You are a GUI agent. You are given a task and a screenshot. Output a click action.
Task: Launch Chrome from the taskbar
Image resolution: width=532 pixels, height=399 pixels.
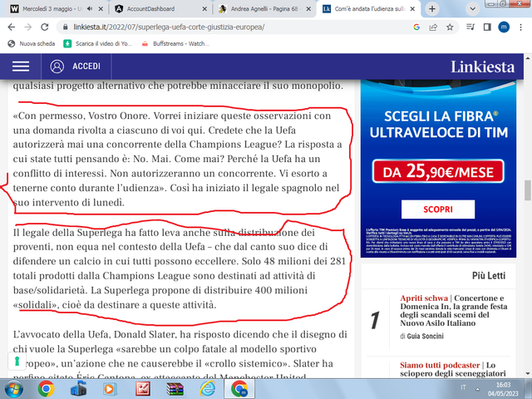tap(47, 389)
